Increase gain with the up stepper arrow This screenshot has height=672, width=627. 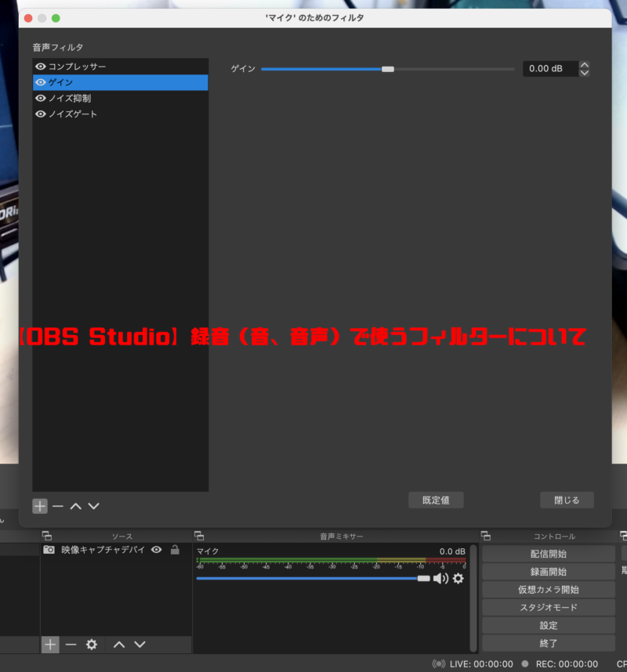point(584,65)
